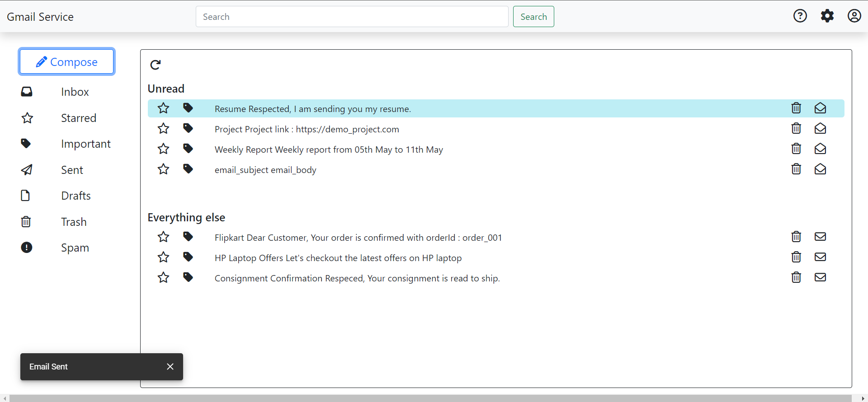Toggle important tag on Flipkart email
868x402 pixels.
click(188, 237)
